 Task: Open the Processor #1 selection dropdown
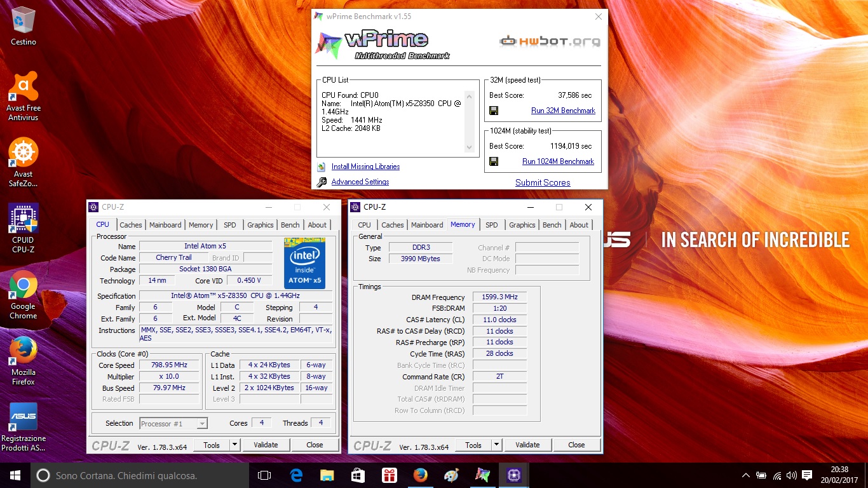tap(173, 423)
